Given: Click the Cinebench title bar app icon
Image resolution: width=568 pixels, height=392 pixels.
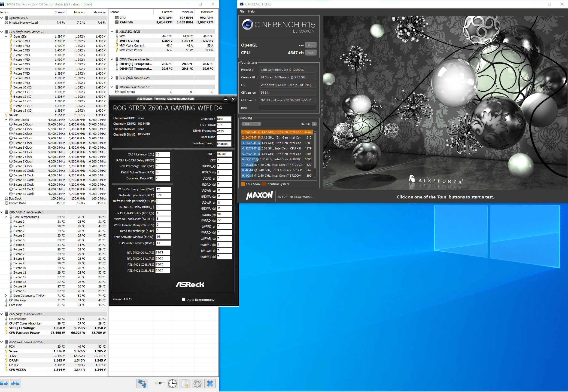Looking at the screenshot, I should tap(241, 4).
